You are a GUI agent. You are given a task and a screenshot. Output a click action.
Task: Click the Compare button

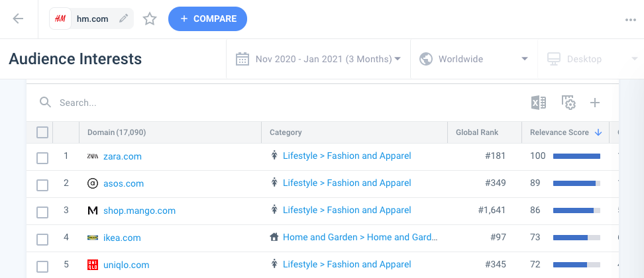[208, 19]
